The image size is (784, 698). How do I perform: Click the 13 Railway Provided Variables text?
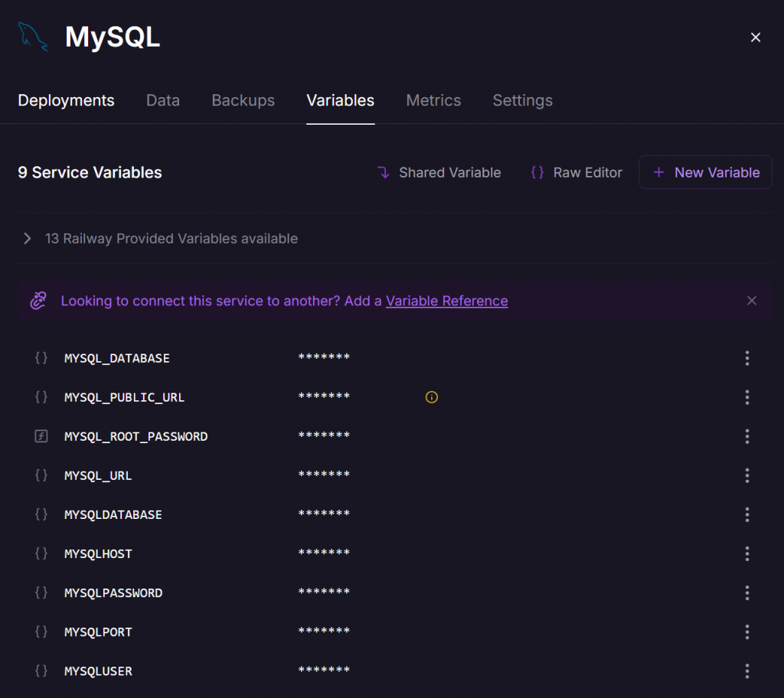171,239
